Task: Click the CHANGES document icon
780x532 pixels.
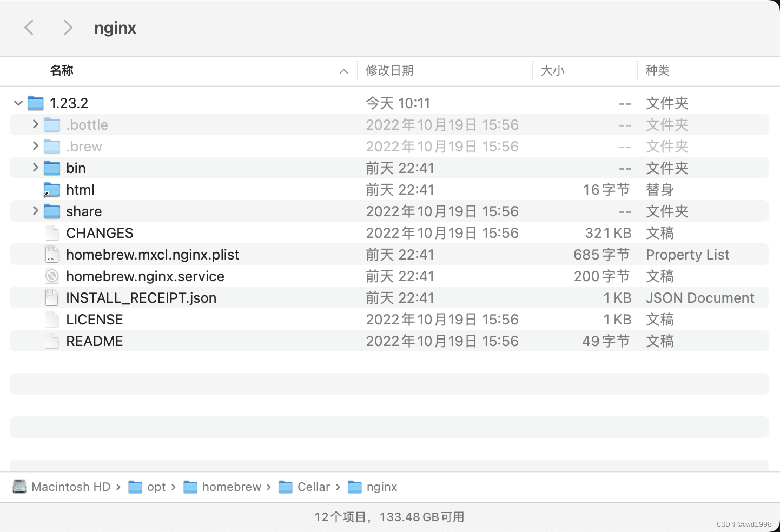Action: [x=52, y=232]
